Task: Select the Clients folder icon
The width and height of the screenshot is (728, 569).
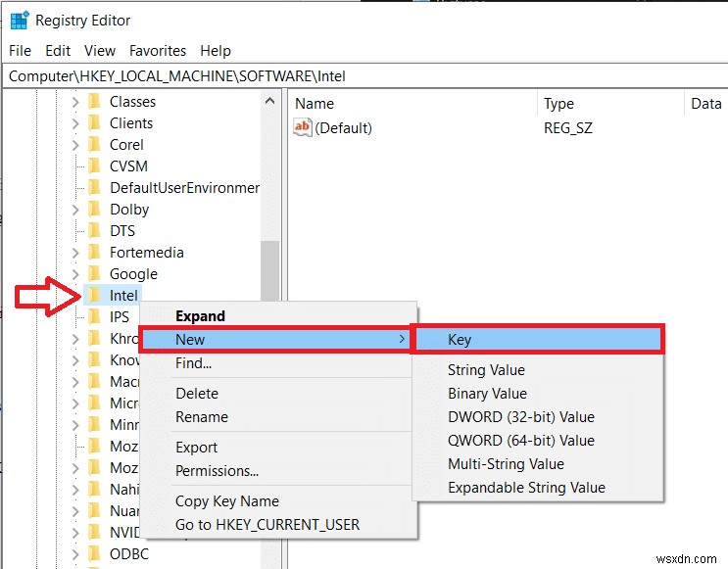Action: (x=94, y=123)
